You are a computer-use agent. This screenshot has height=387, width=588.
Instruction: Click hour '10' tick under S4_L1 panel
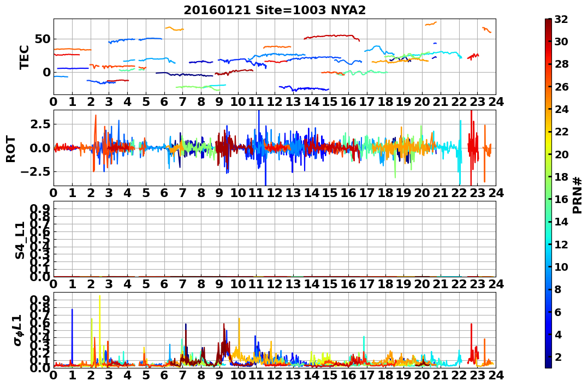coord(237,284)
